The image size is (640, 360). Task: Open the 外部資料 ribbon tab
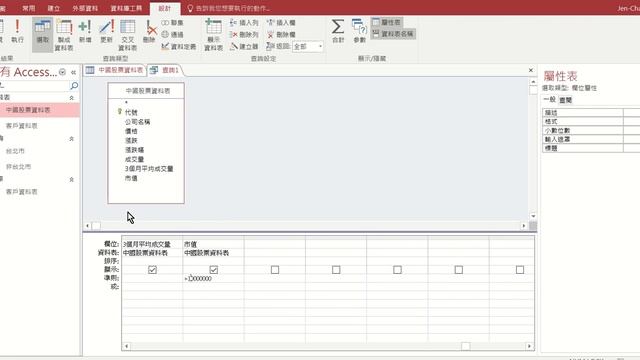click(85, 8)
